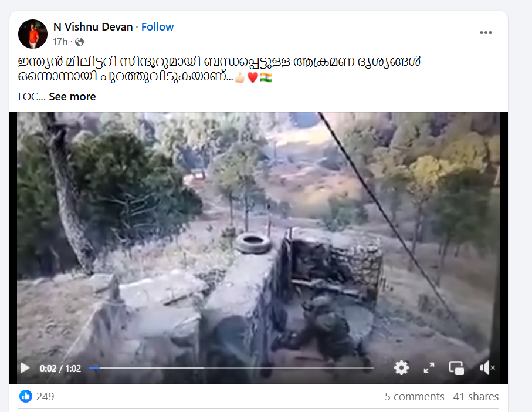Open N Vishnu Devan's profile picture
The height and width of the screenshot is (412, 532).
point(33,34)
